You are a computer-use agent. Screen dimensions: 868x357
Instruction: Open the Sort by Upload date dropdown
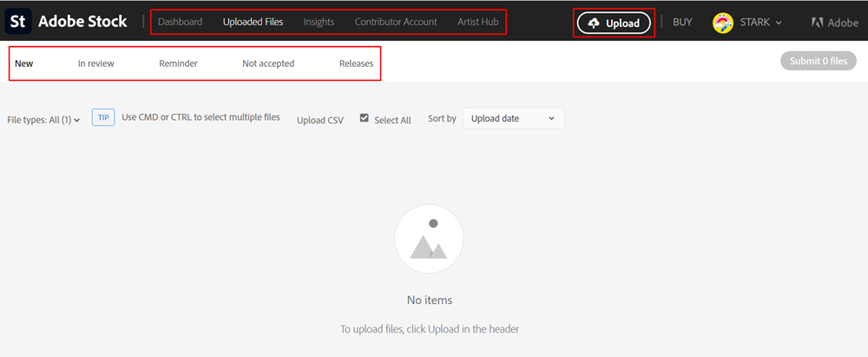[513, 119]
